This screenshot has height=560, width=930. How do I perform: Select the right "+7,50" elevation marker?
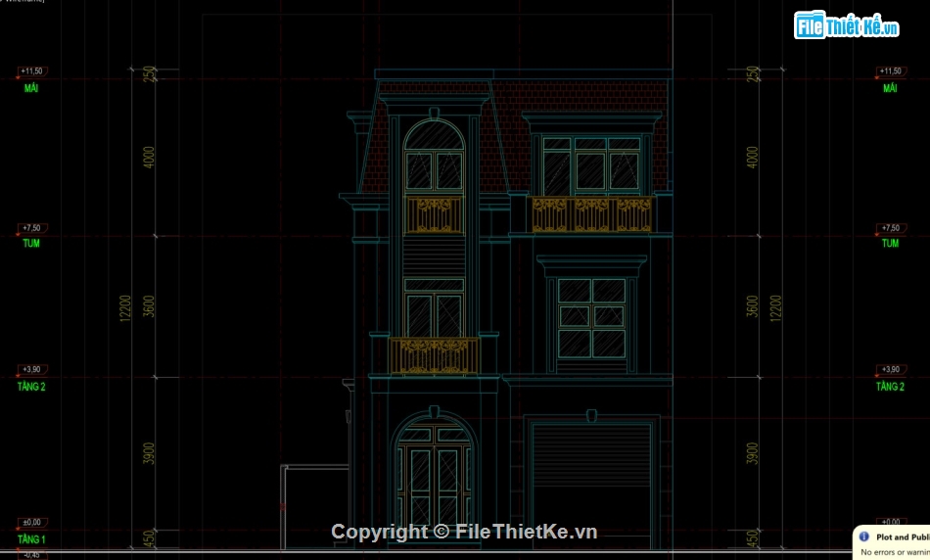point(890,228)
